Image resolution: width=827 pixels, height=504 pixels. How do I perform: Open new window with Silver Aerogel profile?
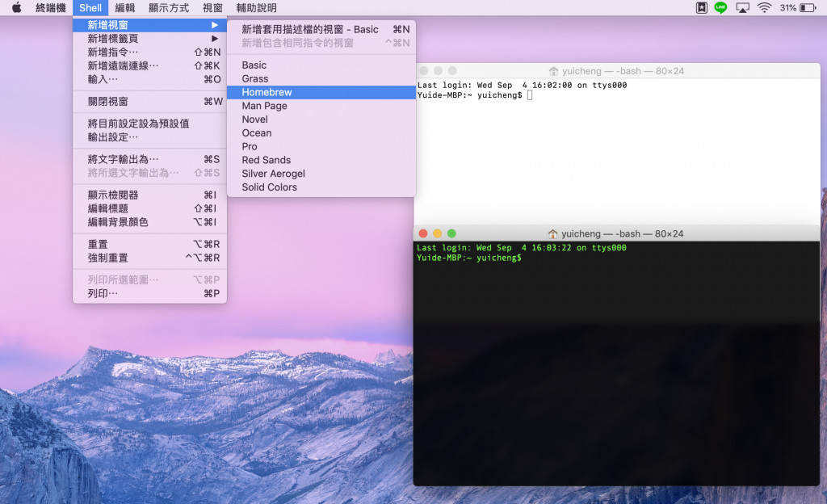coord(321,174)
